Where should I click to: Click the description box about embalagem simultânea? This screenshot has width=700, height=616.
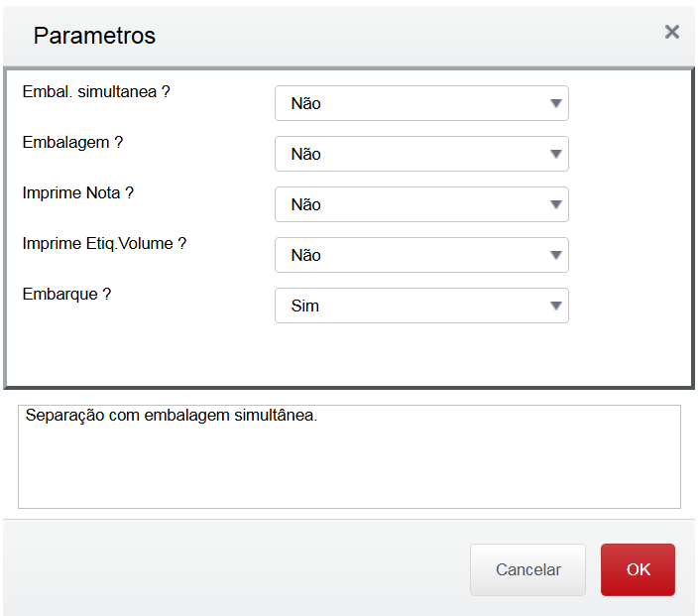pos(349,456)
